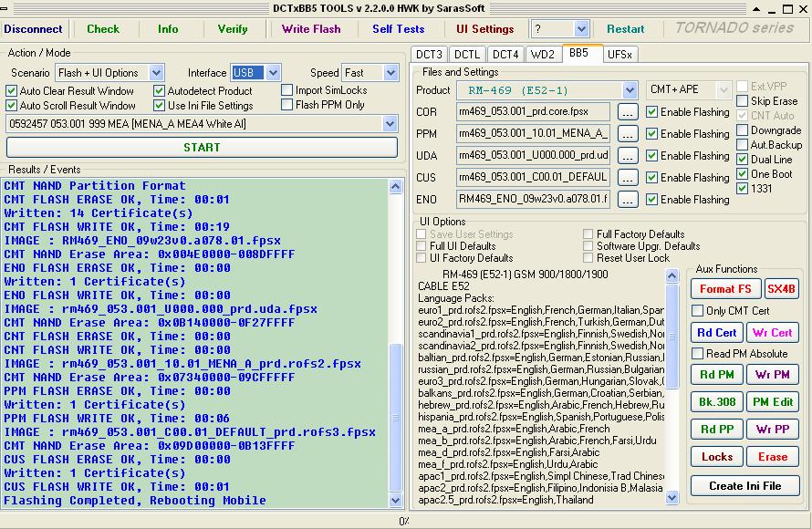Browse for the PPM file

coord(628,134)
